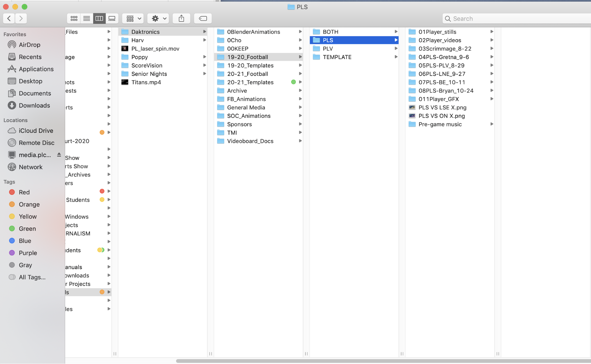The image size is (591, 364).
Task: Expand the 20-21_Football folder arrow
Action: tap(300, 74)
